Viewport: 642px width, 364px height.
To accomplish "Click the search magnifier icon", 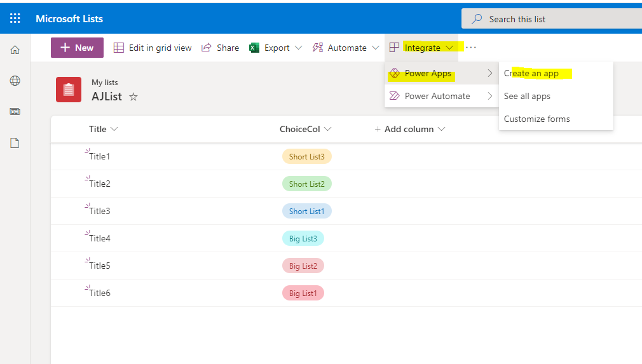I will pyautogui.click(x=477, y=19).
